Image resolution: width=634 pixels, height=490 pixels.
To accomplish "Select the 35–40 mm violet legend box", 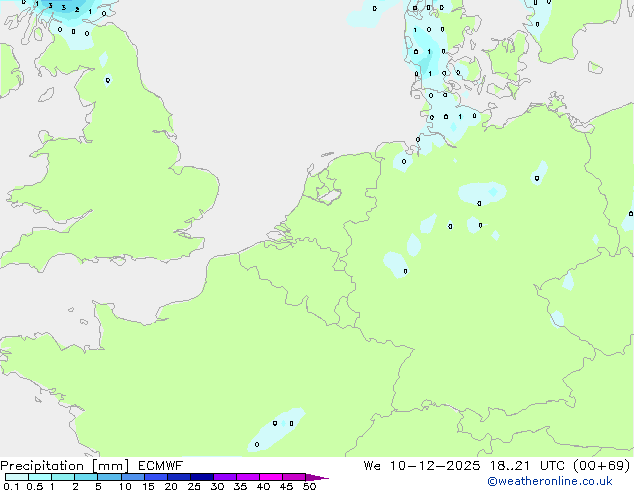I will click(247, 477).
